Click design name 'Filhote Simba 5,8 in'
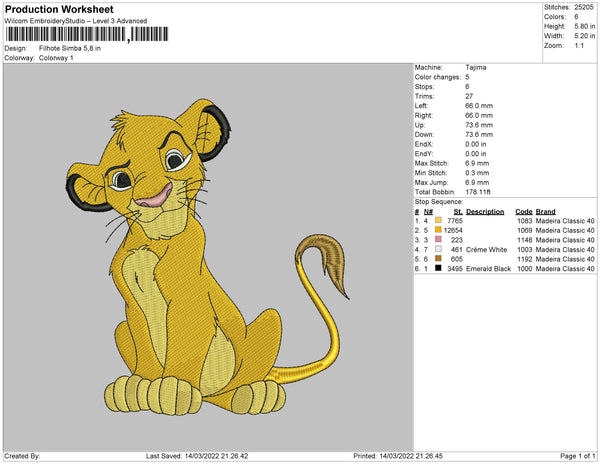Image resolution: width=600 pixels, height=464 pixels. [x=70, y=48]
